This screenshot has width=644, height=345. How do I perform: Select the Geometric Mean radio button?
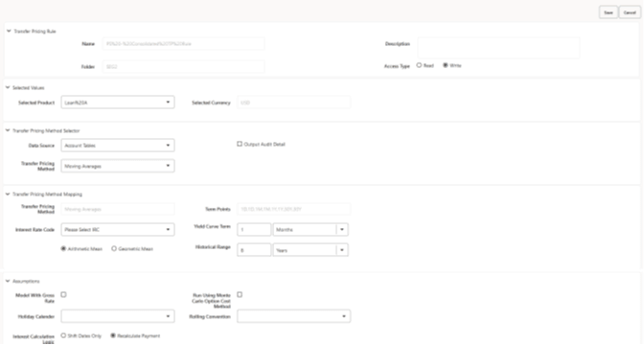click(114, 248)
